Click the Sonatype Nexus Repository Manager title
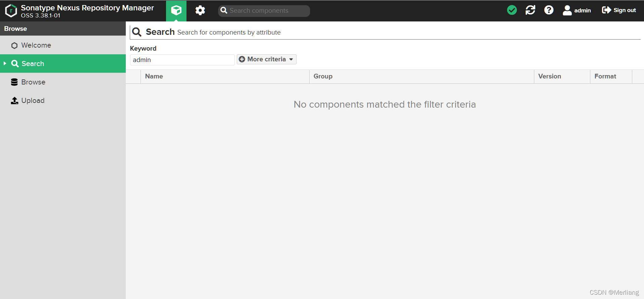 [x=87, y=8]
